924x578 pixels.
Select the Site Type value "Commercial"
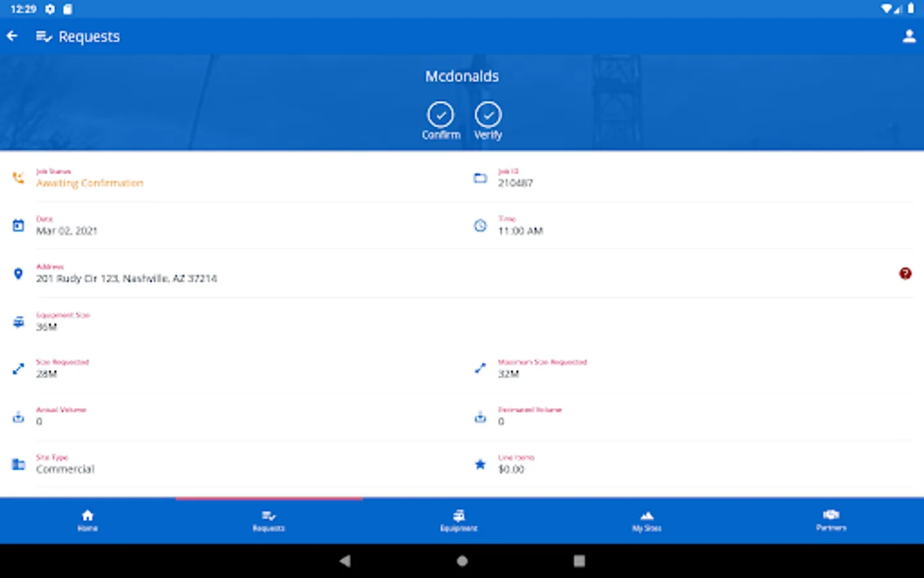pos(65,469)
